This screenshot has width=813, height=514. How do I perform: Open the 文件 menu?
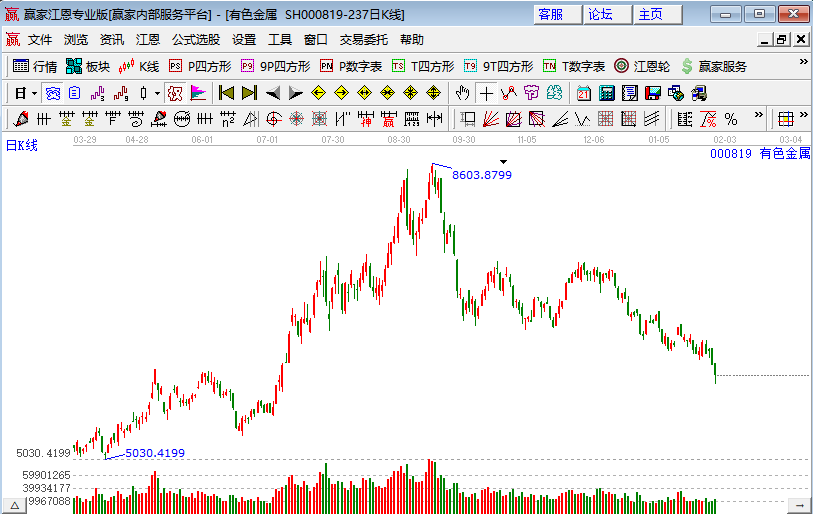pos(40,39)
